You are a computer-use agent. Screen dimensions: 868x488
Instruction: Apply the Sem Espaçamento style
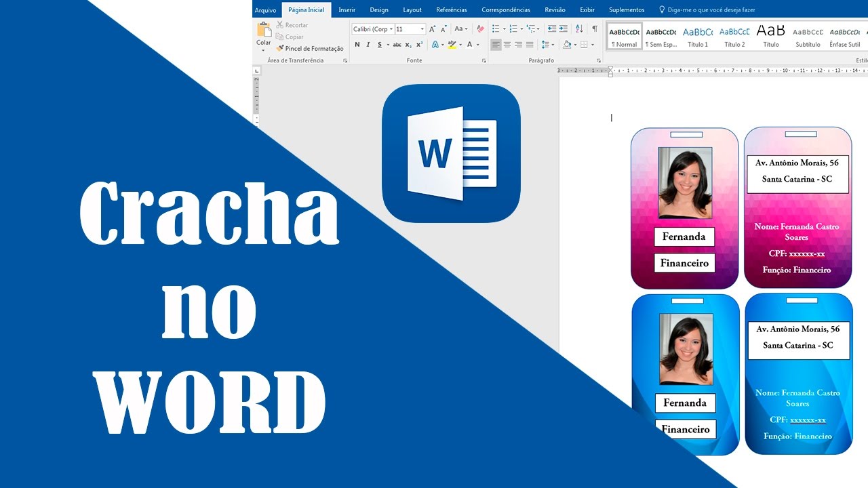coord(661,37)
